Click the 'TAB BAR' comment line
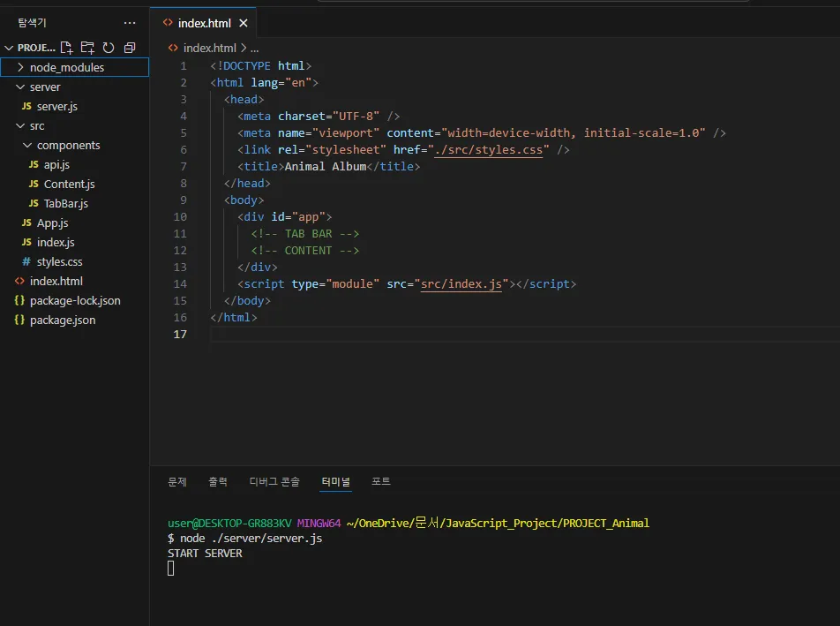The width and height of the screenshot is (840, 626). click(304, 234)
